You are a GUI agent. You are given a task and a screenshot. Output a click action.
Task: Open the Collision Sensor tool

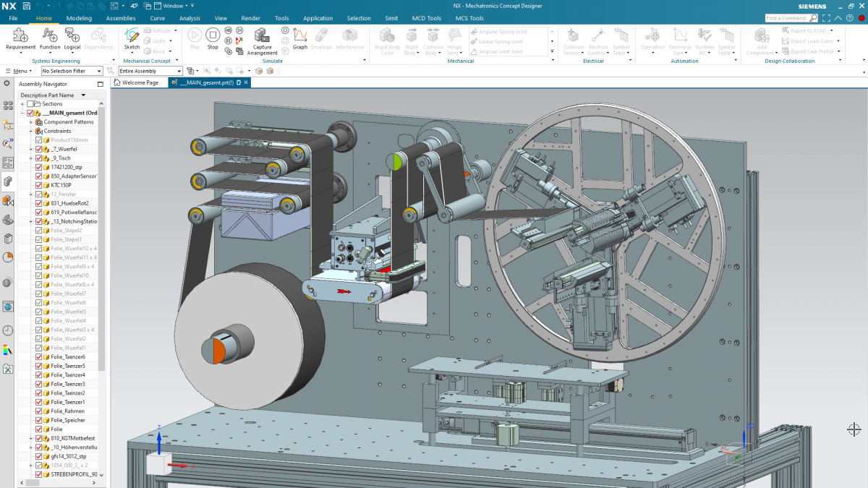coord(574,42)
